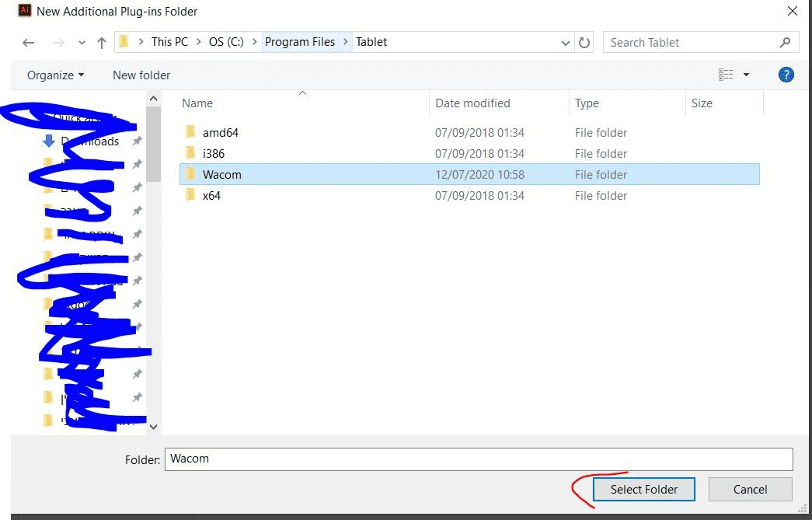Click Tablet breadcrumb in address bar
This screenshot has width=812, height=520.
[x=371, y=42]
